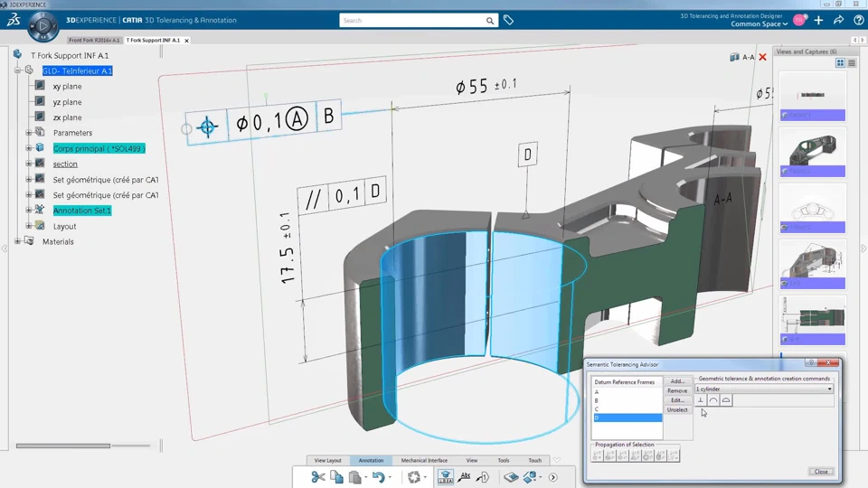This screenshot has height=488, width=868.
Task: Click the plus Add icon in top bar
Action: tap(819, 21)
